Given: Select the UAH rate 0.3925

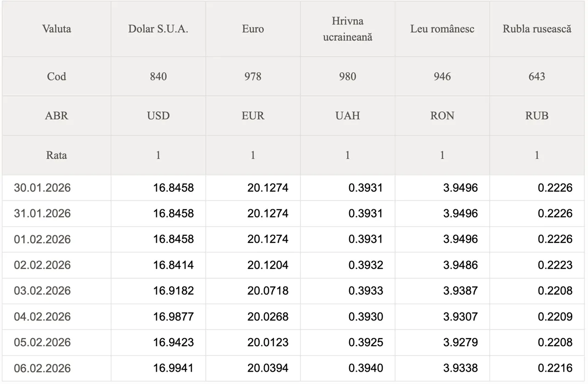Looking at the screenshot, I should tap(365, 342).
